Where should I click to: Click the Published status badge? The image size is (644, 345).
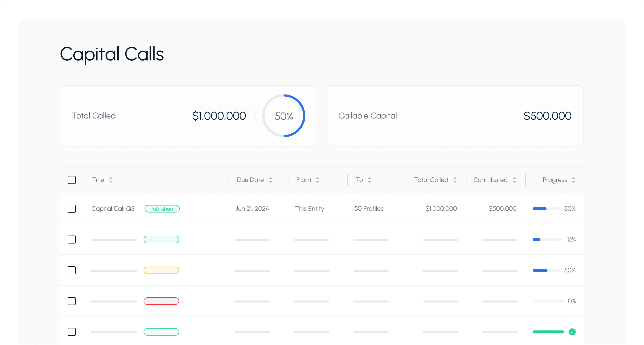(x=162, y=209)
